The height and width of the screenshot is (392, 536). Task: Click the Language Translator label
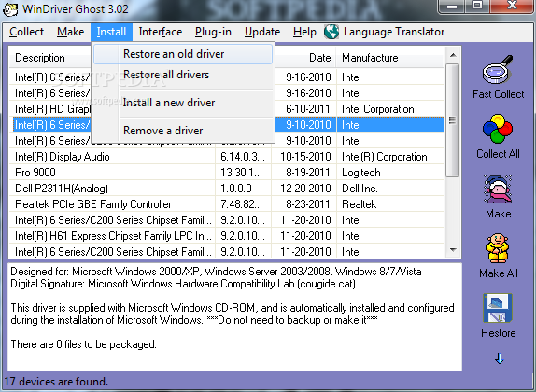click(394, 32)
